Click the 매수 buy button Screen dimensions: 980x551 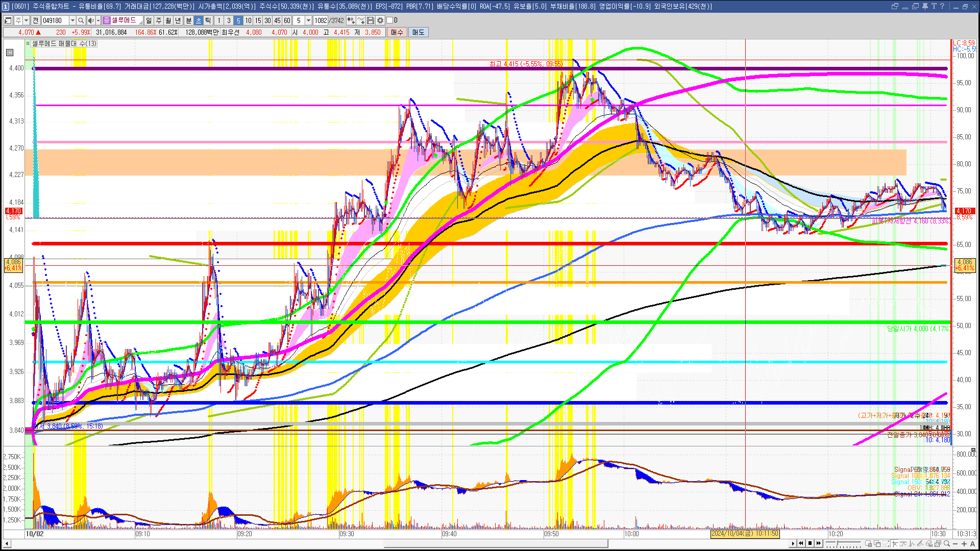(397, 32)
